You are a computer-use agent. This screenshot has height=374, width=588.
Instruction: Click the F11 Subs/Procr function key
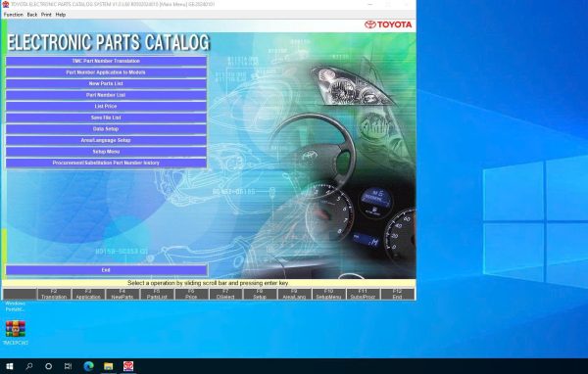[363, 294]
